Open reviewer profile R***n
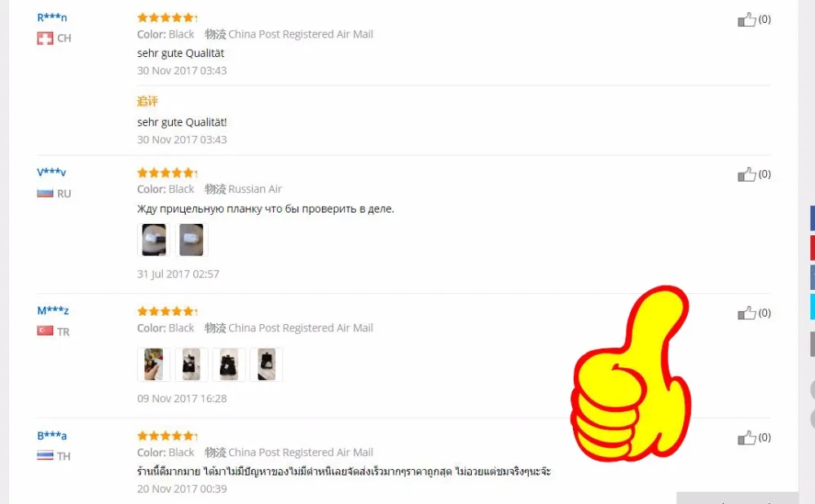 click(52, 18)
